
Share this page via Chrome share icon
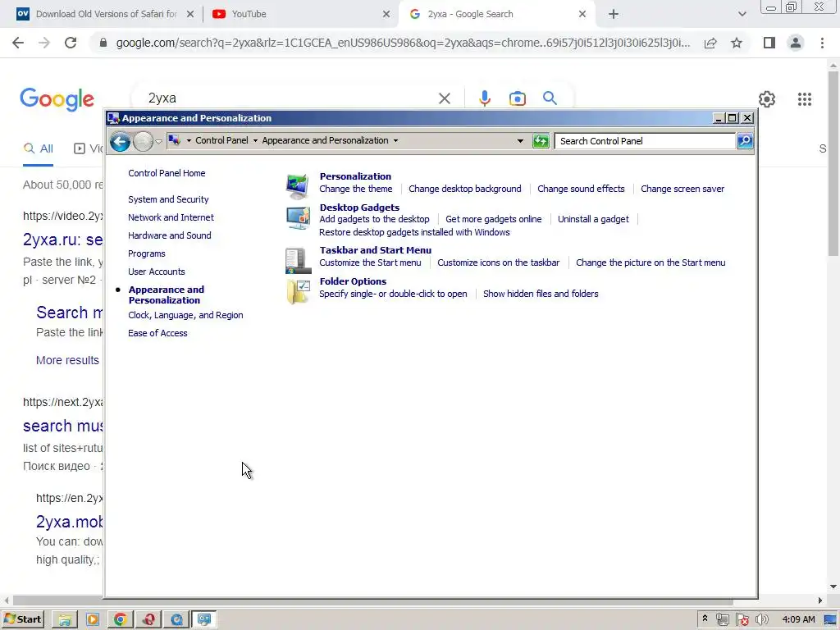(x=710, y=43)
